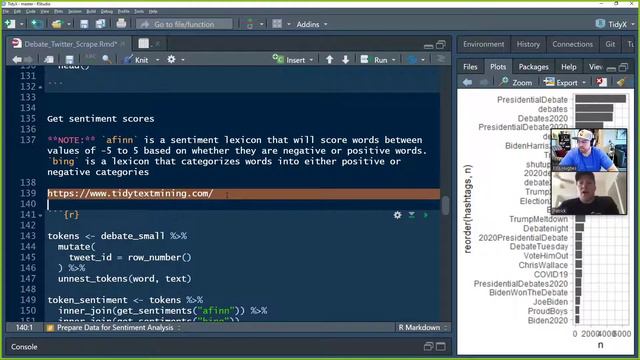Open the find and replace magnifier
This screenshot has width=640, height=360.
[x=107, y=60]
